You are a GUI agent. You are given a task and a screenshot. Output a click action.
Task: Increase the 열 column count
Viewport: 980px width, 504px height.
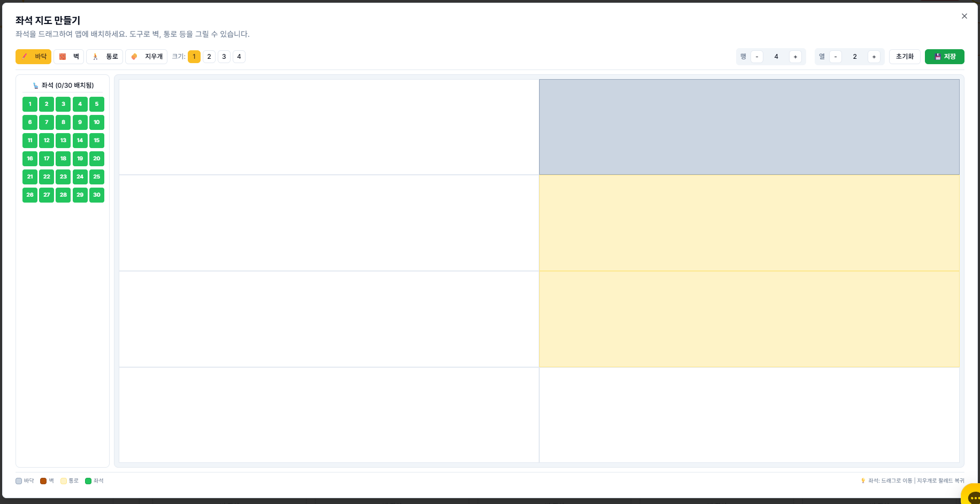[x=874, y=57]
